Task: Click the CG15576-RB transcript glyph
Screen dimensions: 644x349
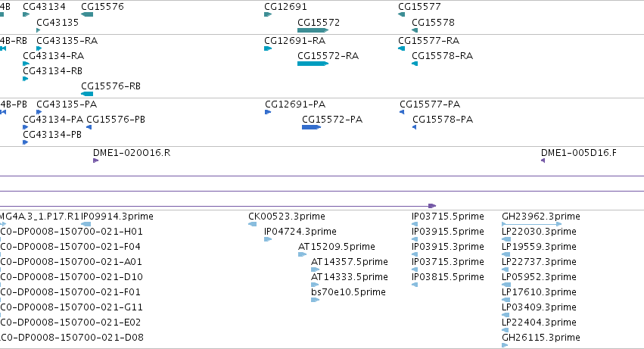Action: tap(87, 94)
